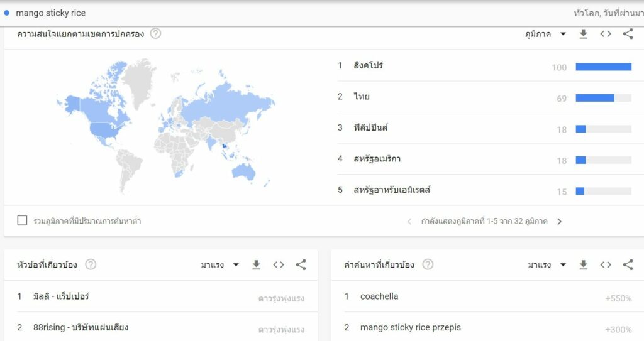
Task: Click help icon beside region interest heading
Action: click(x=155, y=34)
